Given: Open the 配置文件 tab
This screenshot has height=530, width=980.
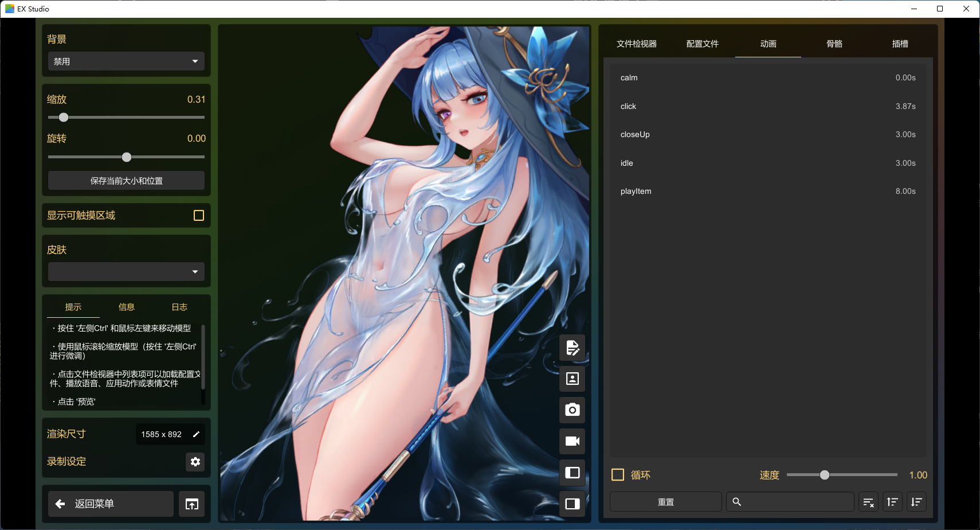Looking at the screenshot, I should pyautogui.click(x=703, y=44).
